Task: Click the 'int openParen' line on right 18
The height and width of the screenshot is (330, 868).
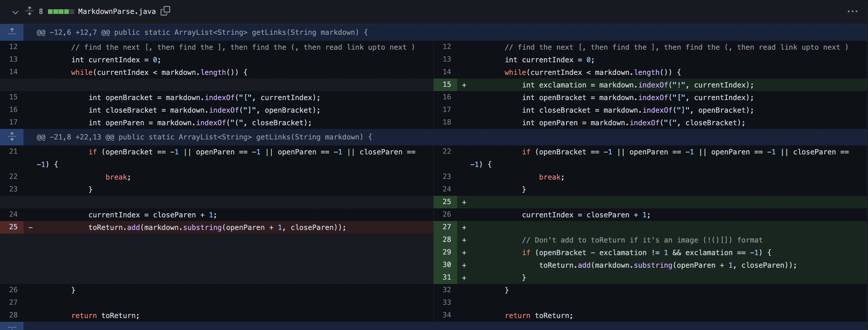Action: [x=634, y=123]
